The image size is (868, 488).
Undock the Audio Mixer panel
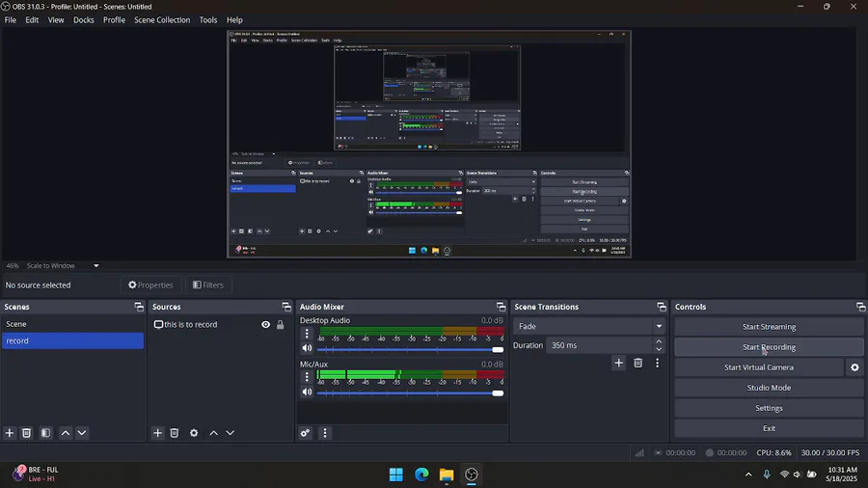pyautogui.click(x=501, y=307)
